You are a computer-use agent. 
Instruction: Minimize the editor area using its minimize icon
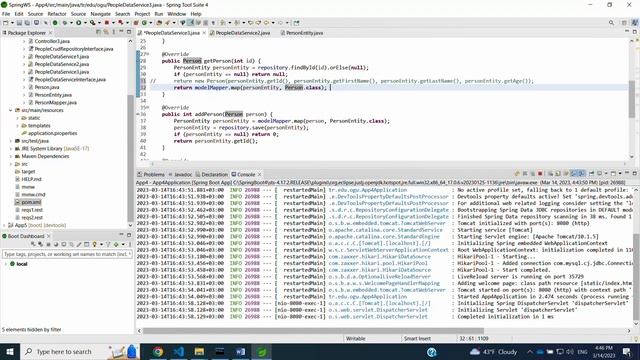(x=627, y=31)
